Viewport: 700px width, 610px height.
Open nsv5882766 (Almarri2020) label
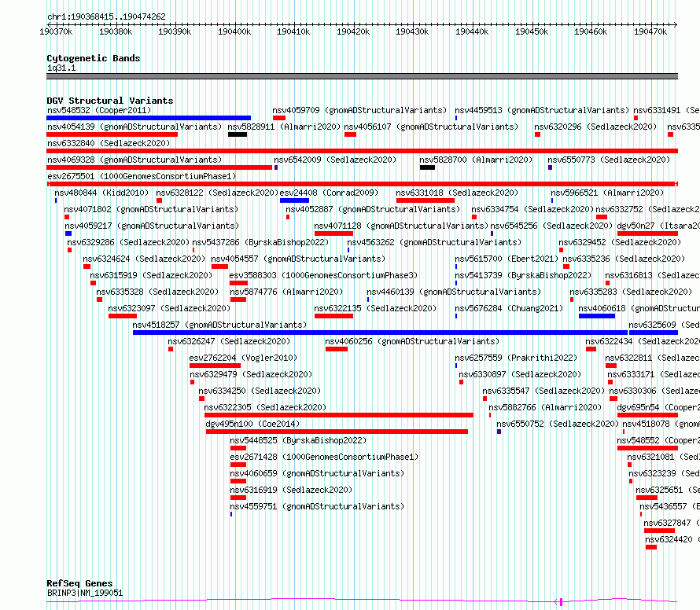click(545, 407)
